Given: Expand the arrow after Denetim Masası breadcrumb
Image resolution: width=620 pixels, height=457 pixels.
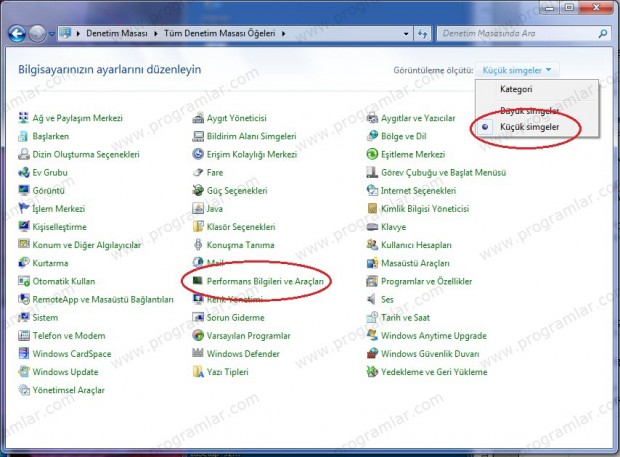Looking at the screenshot, I should 156,34.
